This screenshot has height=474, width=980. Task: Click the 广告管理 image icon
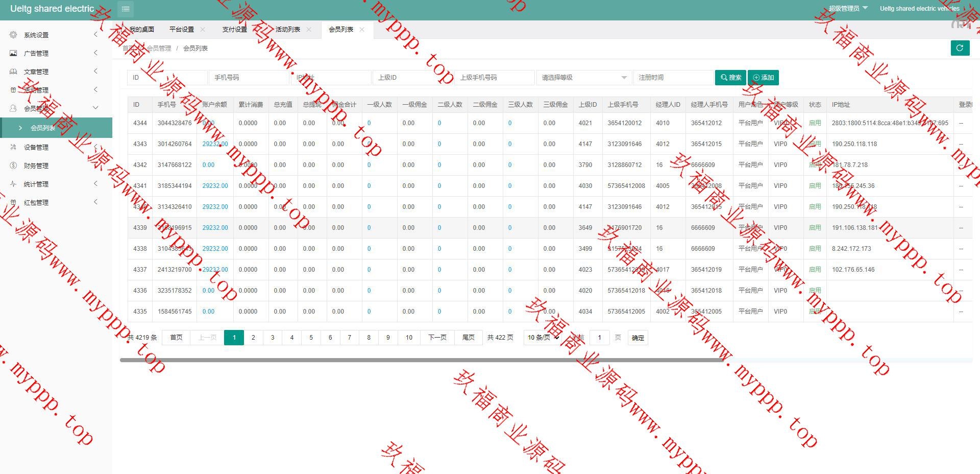tap(13, 53)
